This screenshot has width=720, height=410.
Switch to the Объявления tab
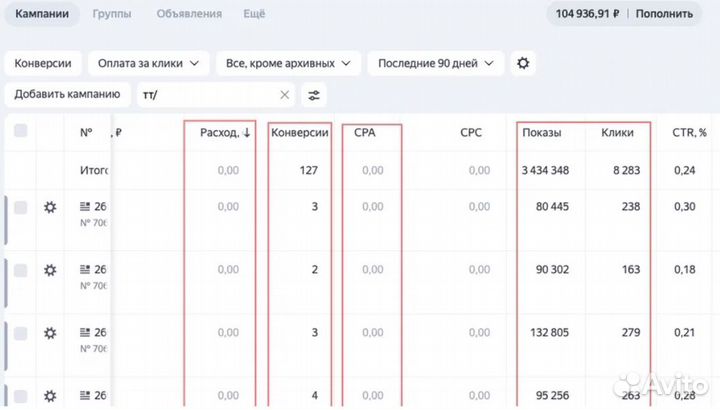pos(189,14)
